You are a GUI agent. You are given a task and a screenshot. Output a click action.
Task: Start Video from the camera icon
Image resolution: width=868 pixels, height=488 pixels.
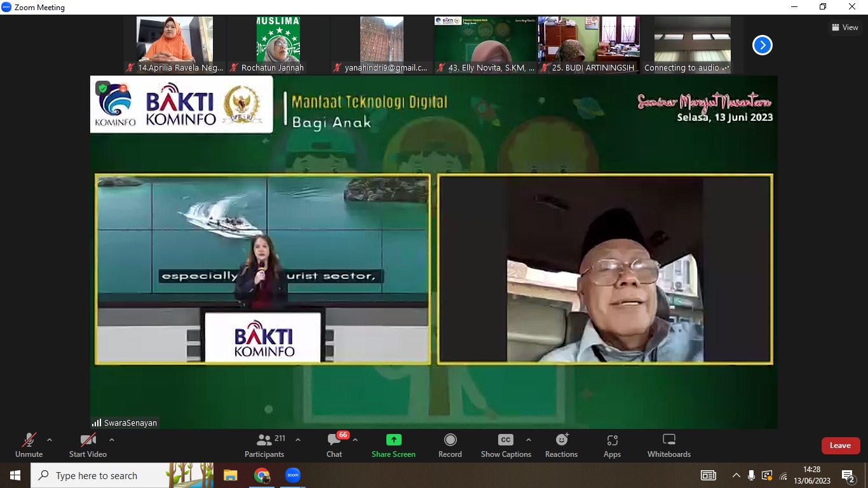pyautogui.click(x=88, y=445)
